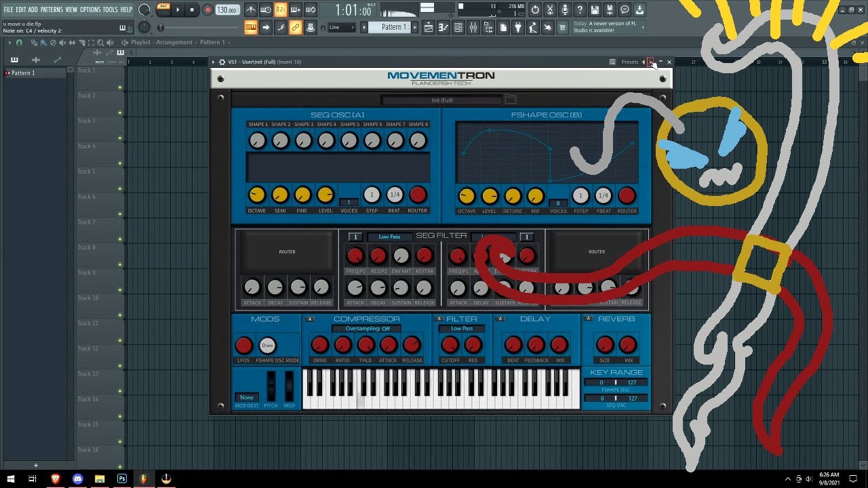Click the tempo field showing 130.000

click(226, 10)
